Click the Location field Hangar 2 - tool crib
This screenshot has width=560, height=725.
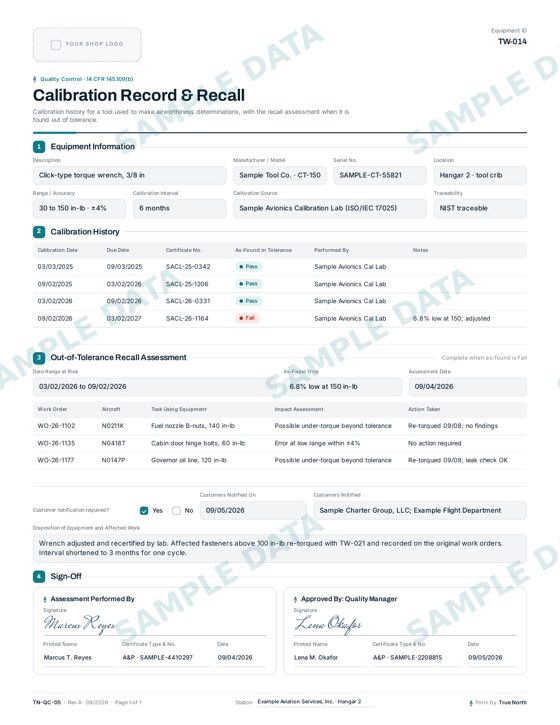[480, 175]
